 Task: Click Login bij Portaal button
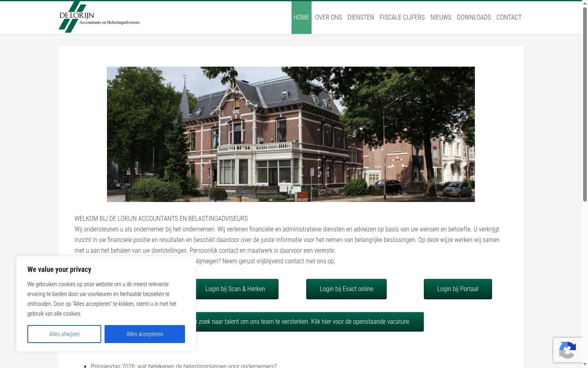[x=458, y=289]
